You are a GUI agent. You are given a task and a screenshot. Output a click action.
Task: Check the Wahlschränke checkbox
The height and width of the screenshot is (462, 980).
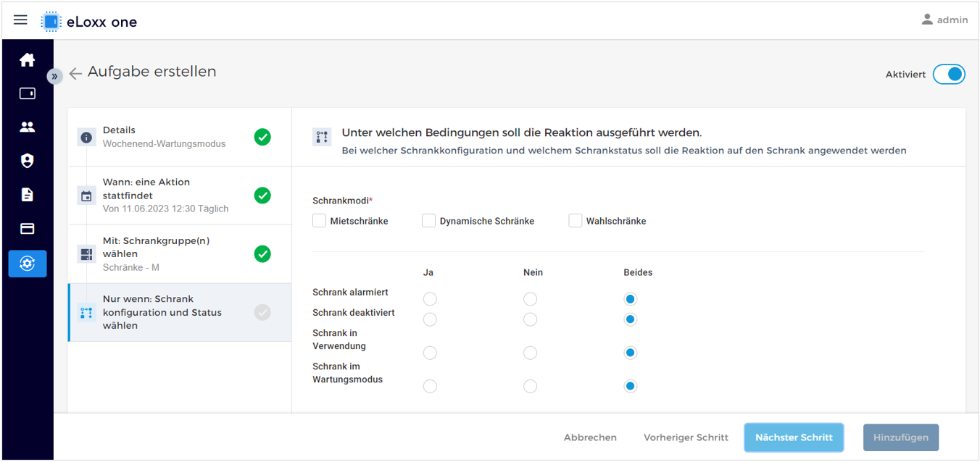[x=576, y=221]
